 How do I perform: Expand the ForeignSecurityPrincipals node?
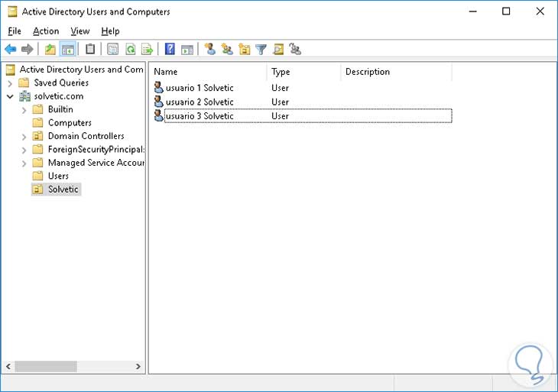tap(24, 150)
